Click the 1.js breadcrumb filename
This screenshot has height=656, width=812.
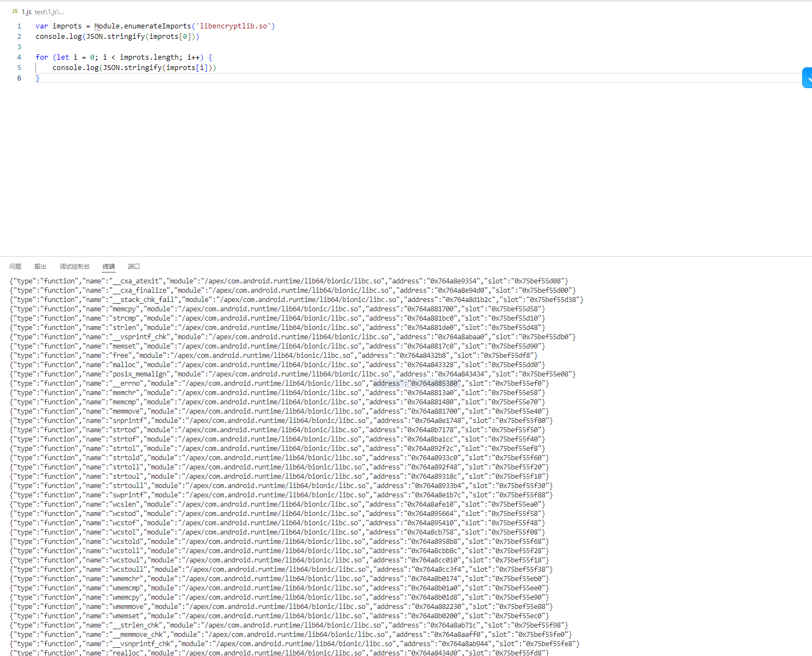[27, 11]
